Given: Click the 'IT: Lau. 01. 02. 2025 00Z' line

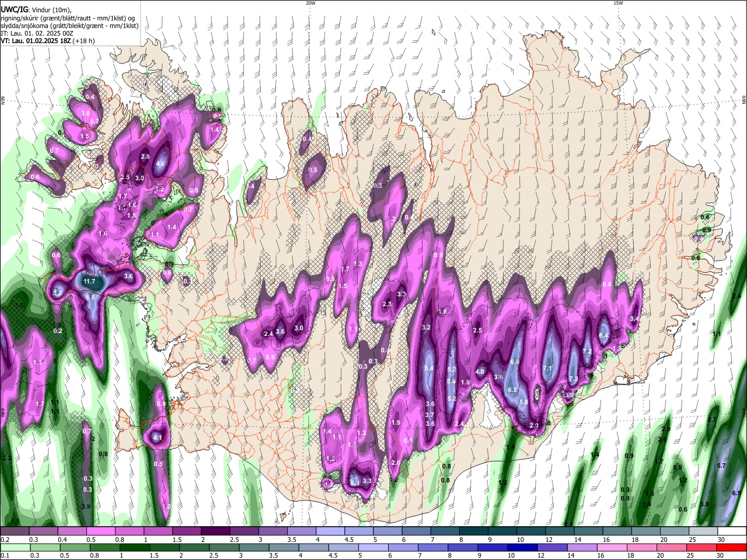Looking at the screenshot, I should click(37, 33).
